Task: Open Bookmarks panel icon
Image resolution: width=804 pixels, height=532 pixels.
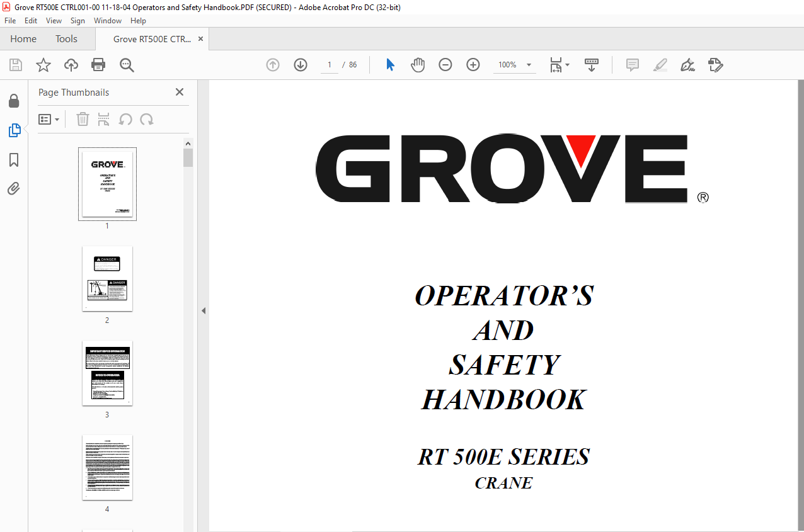Action: coord(14,160)
